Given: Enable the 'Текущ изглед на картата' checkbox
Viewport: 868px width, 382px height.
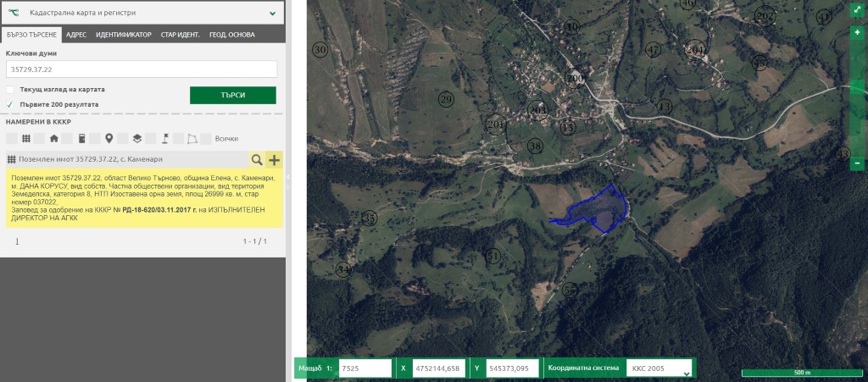Looking at the screenshot, I should coord(10,89).
